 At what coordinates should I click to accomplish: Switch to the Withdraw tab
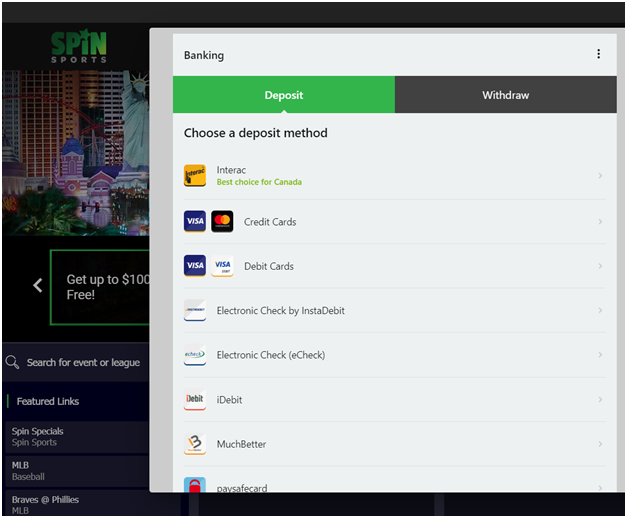click(x=506, y=95)
